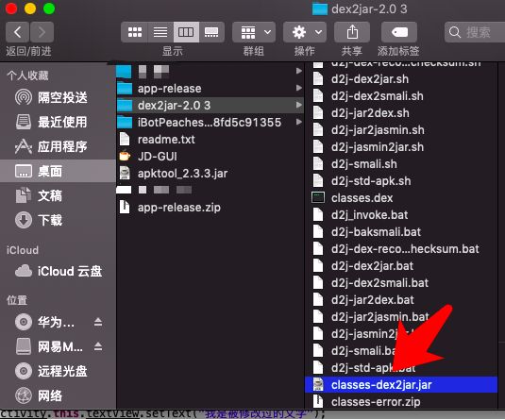Select classes.dex file
505x420 pixels.
tap(401, 198)
